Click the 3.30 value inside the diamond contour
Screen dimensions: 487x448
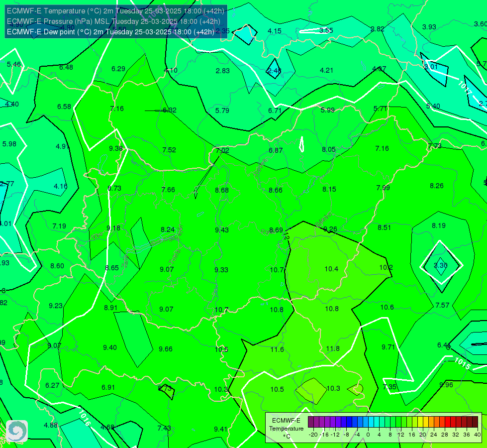coord(440,265)
